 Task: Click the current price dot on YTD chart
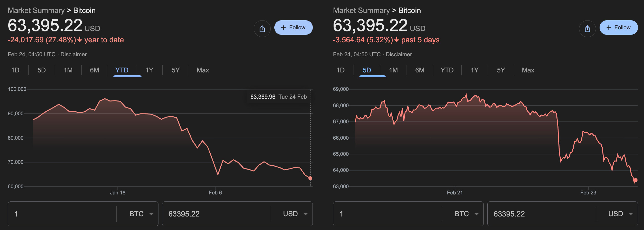(310, 178)
